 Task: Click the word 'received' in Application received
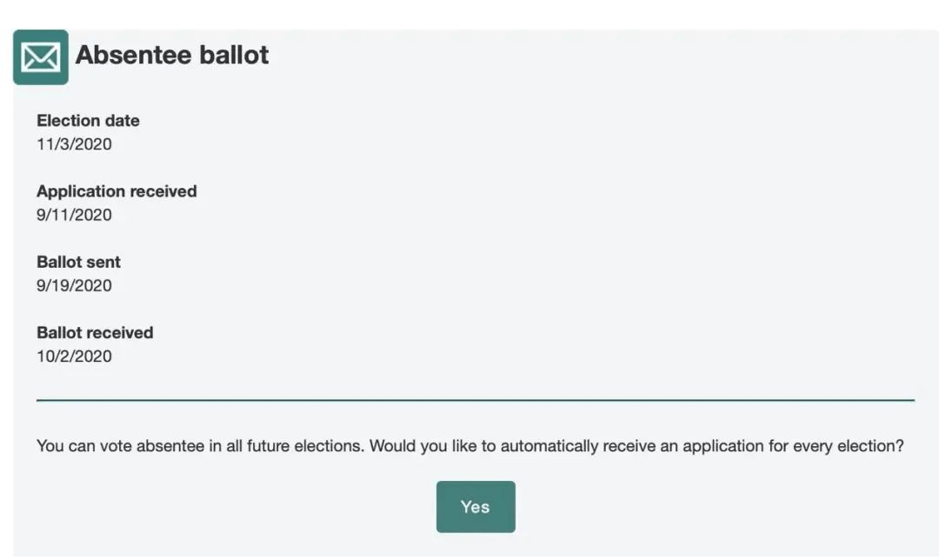coord(163,191)
